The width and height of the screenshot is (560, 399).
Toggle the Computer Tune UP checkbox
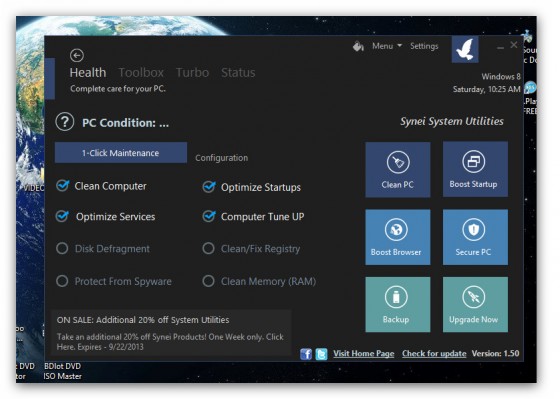(x=209, y=216)
